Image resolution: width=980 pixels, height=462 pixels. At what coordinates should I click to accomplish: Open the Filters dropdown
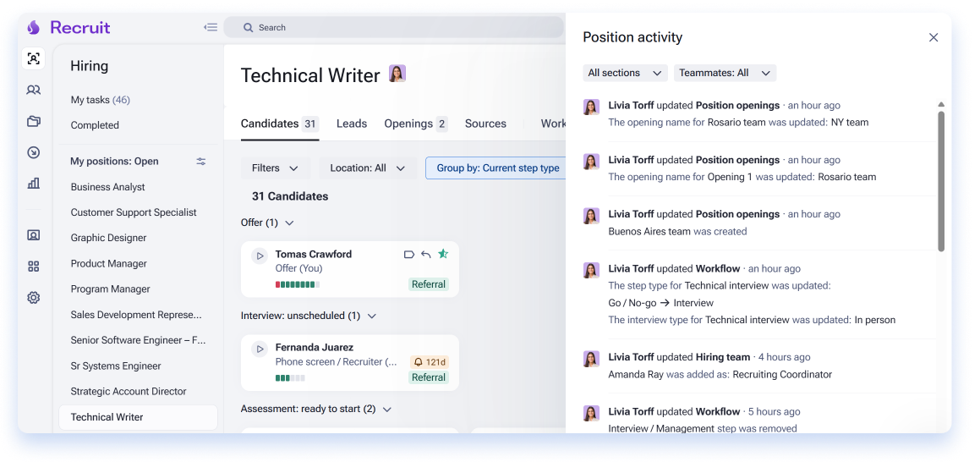coord(276,168)
